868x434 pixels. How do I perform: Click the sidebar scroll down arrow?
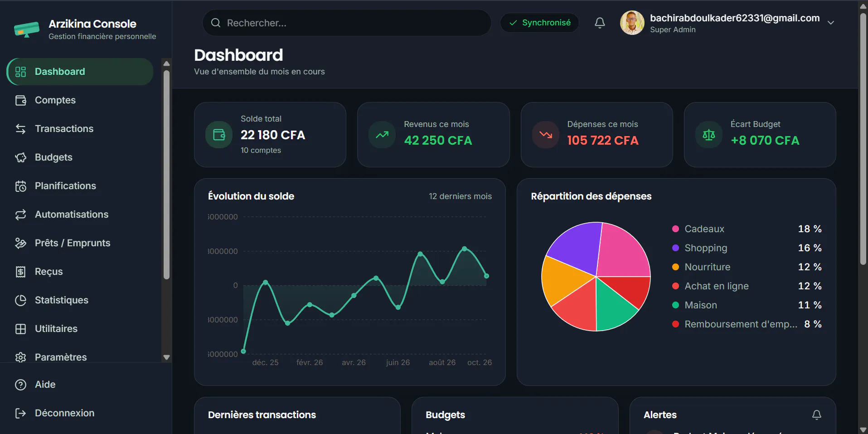tap(166, 357)
